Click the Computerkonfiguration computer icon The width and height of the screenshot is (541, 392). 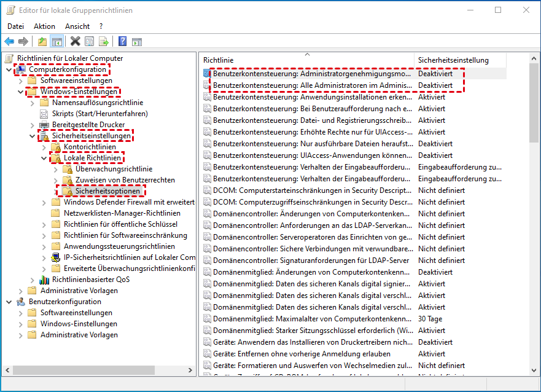21,69
